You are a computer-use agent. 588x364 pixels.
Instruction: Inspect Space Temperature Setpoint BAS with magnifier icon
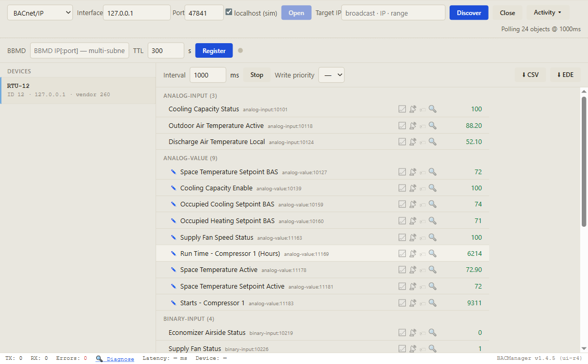[x=432, y=172]
